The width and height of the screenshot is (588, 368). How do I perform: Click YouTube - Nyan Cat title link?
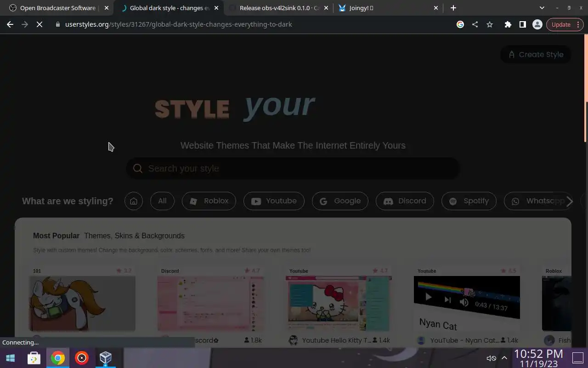[465, 340]
